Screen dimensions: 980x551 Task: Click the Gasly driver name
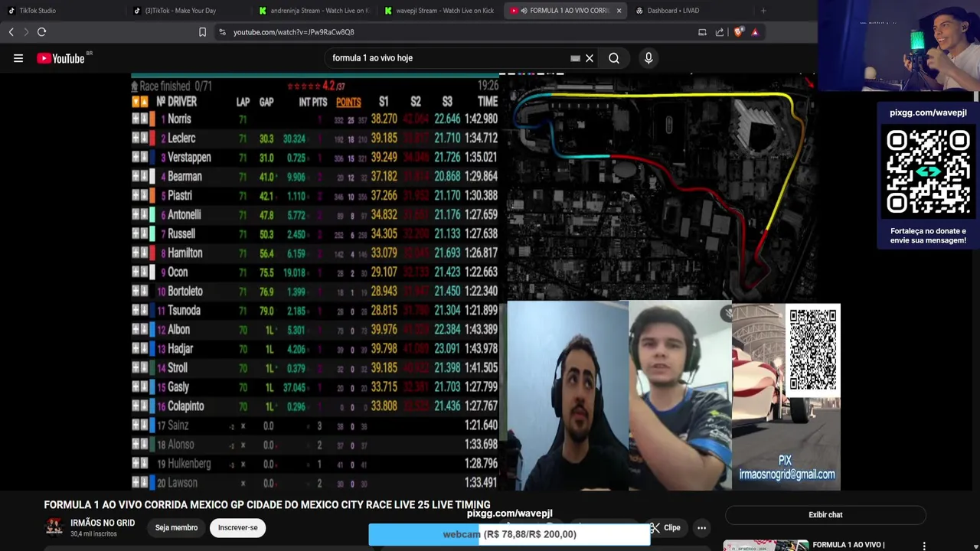pos(178,387)
